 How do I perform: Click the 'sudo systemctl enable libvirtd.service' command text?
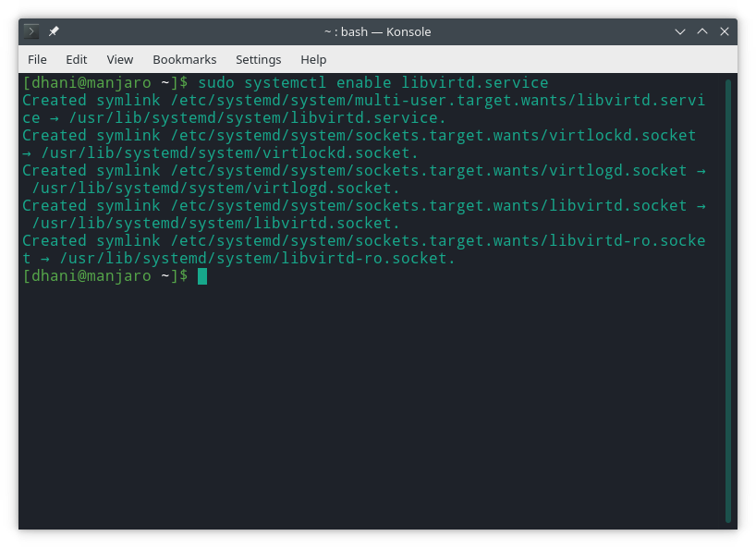pyautogui.click(x=373, y=82)
